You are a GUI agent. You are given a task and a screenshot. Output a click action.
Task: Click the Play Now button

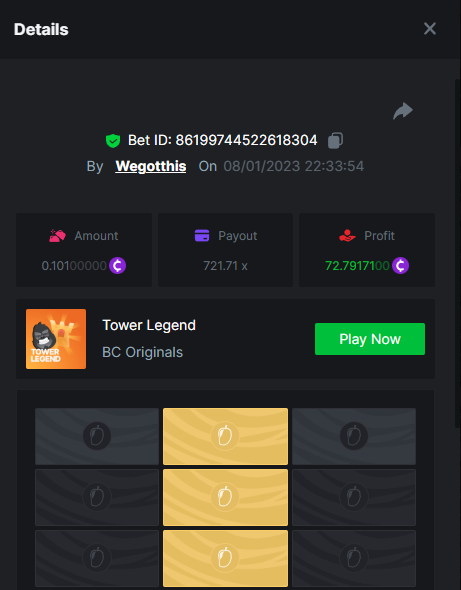click(x=370, y=339)
